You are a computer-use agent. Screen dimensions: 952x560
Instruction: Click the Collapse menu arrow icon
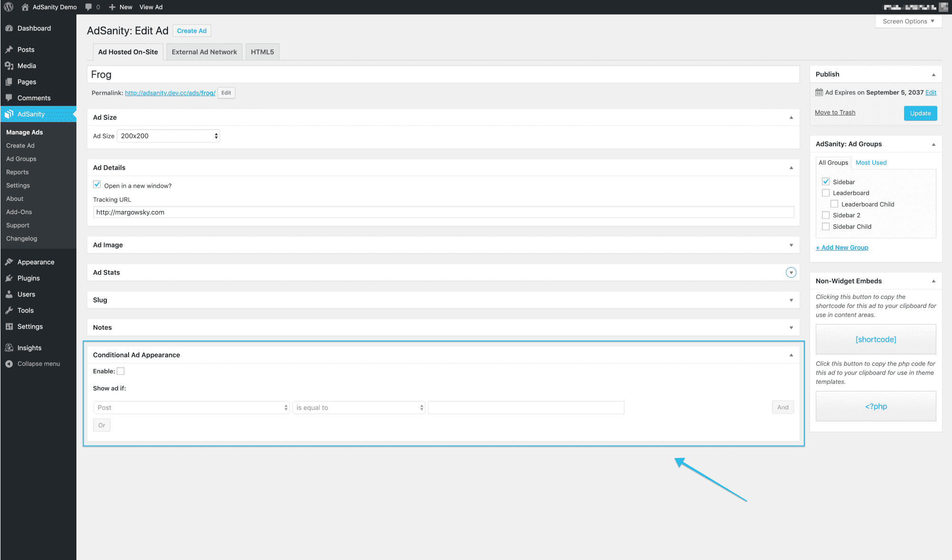tap(9, 364)
